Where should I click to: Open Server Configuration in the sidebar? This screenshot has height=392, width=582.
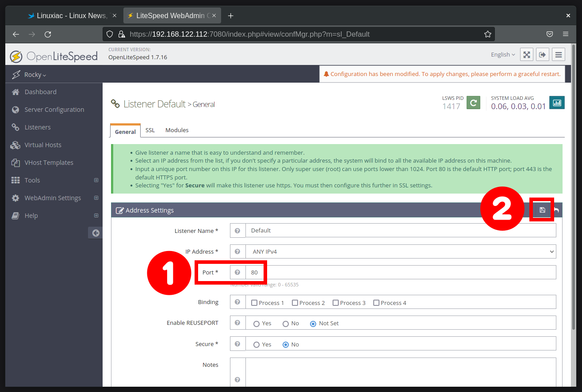(x=55, y=109)
